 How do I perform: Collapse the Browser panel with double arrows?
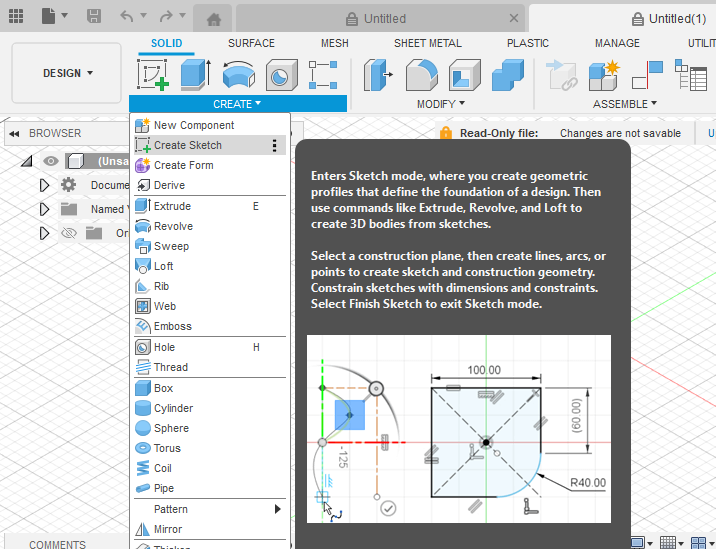[15, 134]
